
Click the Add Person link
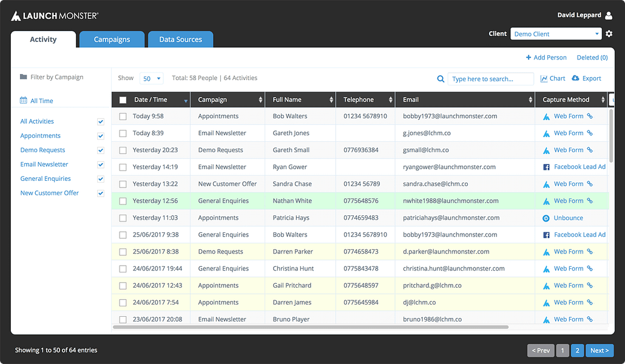546,58
